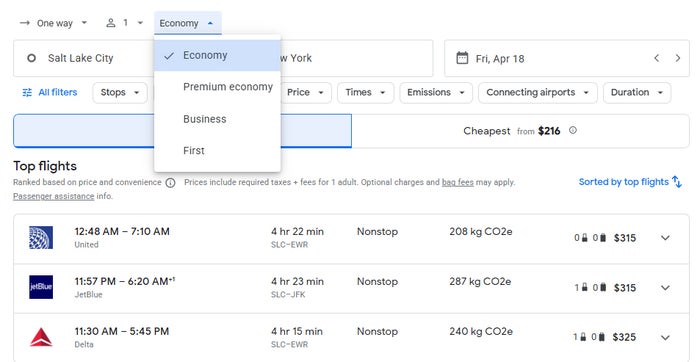Click the checked bag icon on Delta row
The width and height of the screenshot is (700, 362).
(x=602, y=337)
